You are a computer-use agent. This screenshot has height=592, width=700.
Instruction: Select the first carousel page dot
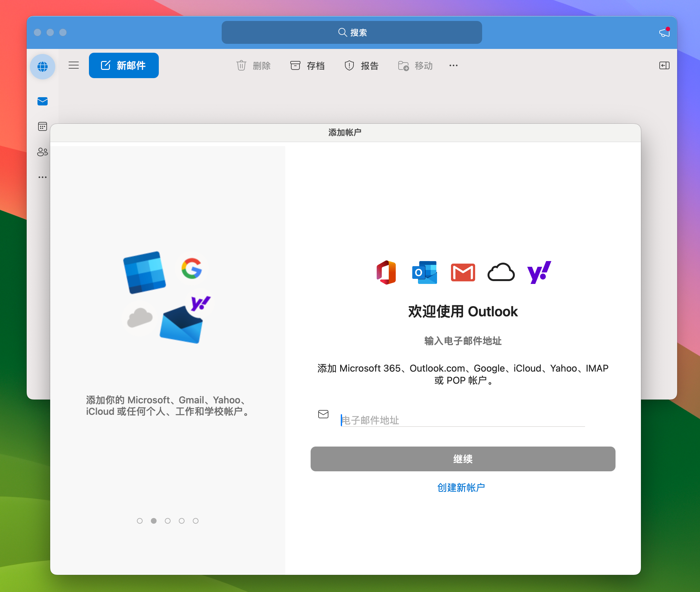click(140, 521)
